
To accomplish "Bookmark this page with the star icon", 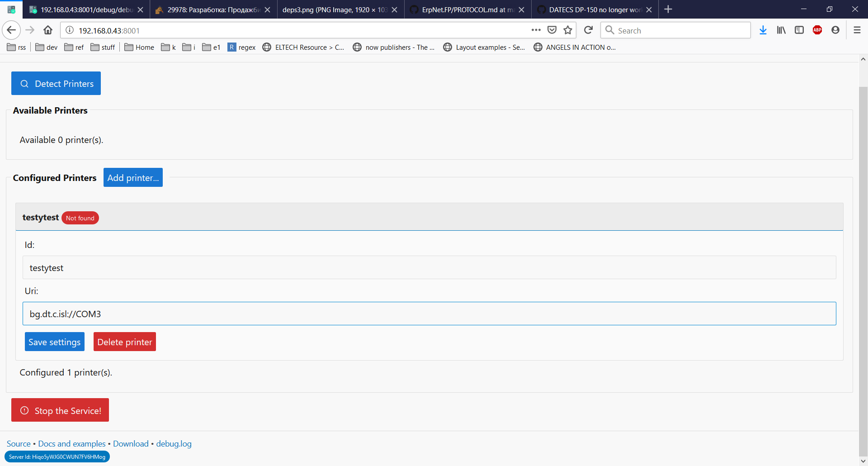I will [568, 30].
